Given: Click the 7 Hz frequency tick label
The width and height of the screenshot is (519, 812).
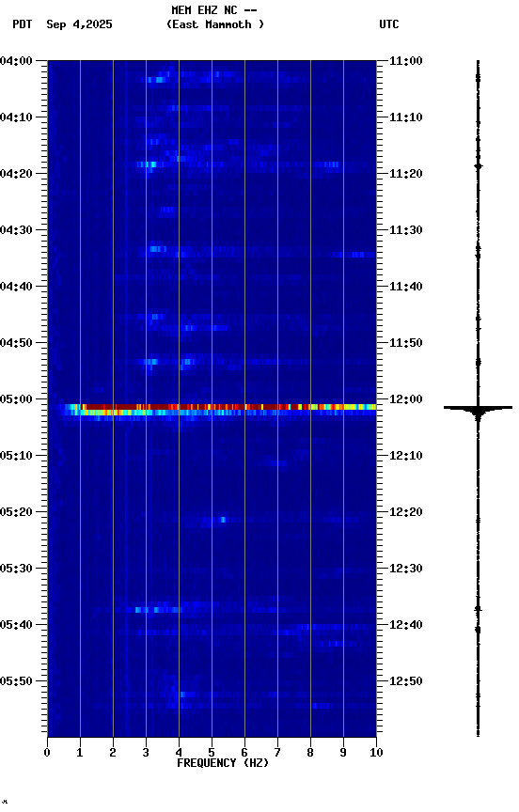Looking at the screenshot, I should pyautogui.click(x=277, y=753).
